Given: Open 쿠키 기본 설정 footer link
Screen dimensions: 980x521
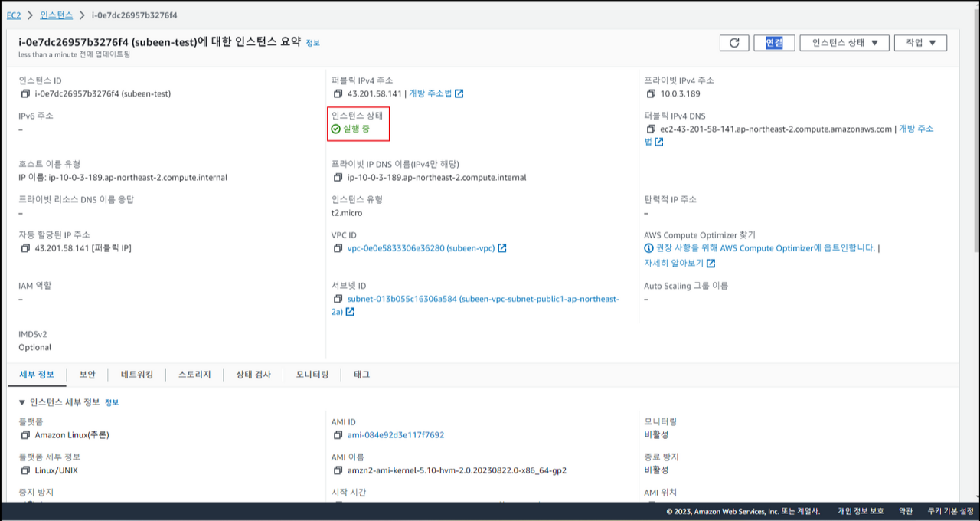Looking at the screenshot, I should [950, 511].
